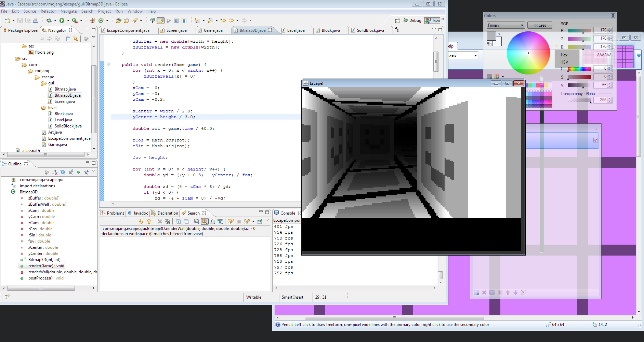This screenshot has height=342, width=644.
Task: Open Level.java in the Navigator tree
Action: 63,120
